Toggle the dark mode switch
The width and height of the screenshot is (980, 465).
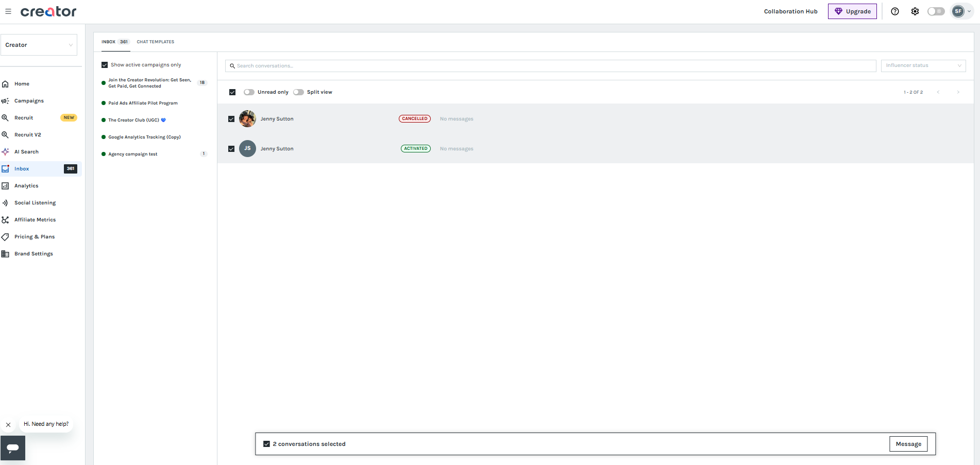pos(936,11)
